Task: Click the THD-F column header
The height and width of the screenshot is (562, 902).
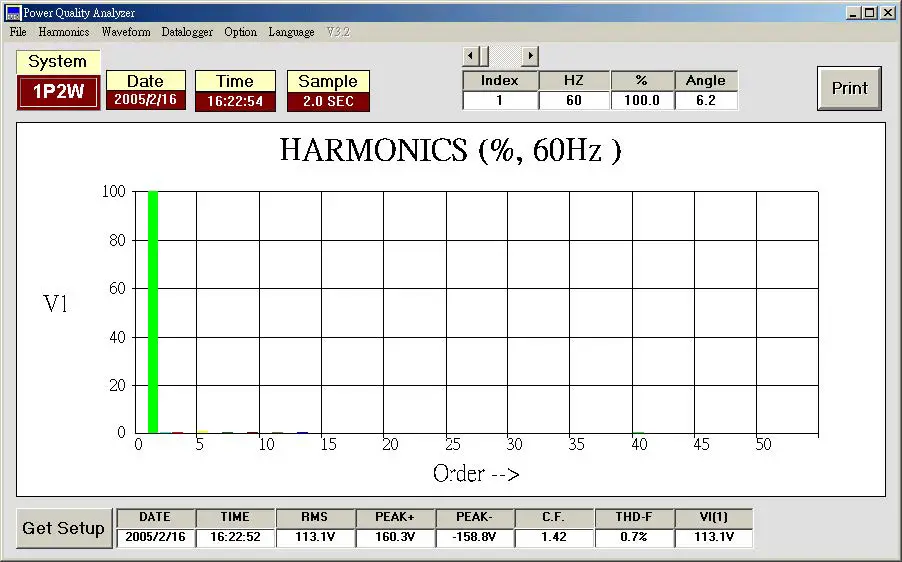Action: coord(634,517)
